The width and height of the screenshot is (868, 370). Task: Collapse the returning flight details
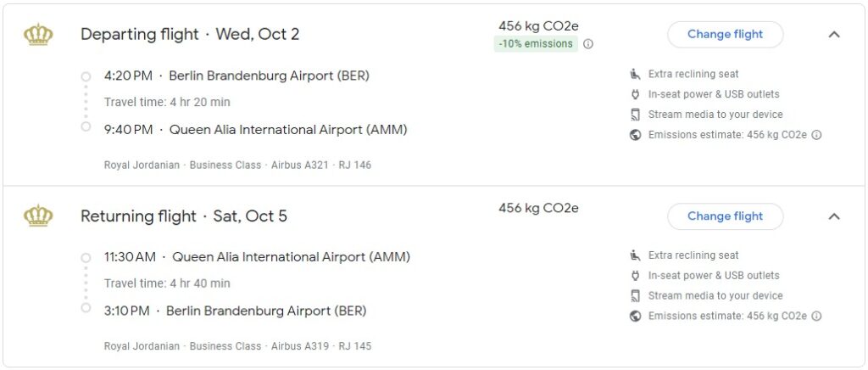(834, 216)
